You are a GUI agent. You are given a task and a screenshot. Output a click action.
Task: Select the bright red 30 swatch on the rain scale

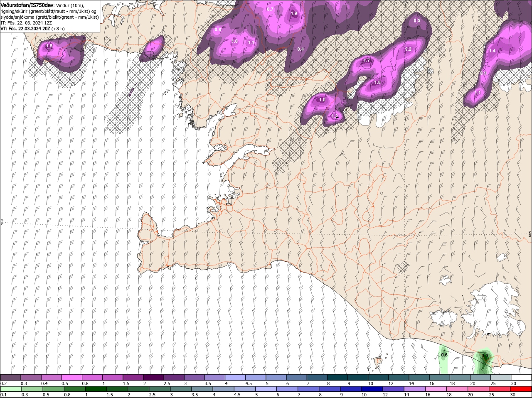521,389
